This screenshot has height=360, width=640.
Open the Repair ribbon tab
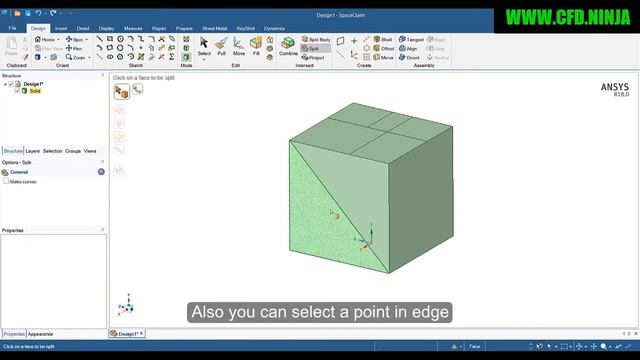pyautogui.click(x=159, y=29)
